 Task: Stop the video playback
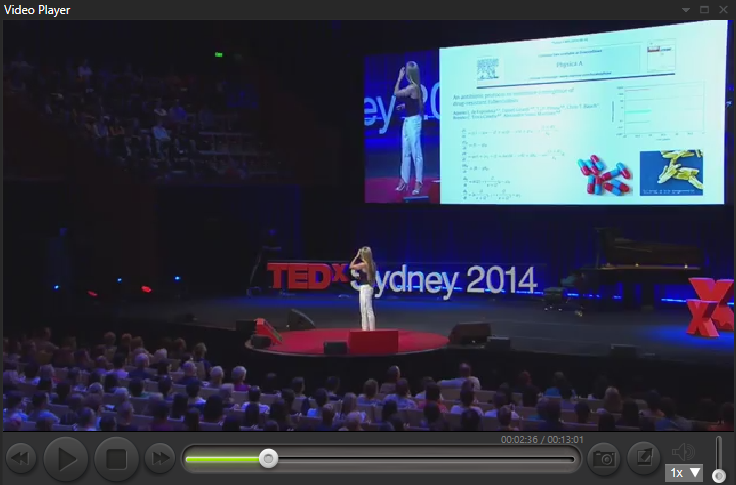pyautogui.click(x=116, y=459)
